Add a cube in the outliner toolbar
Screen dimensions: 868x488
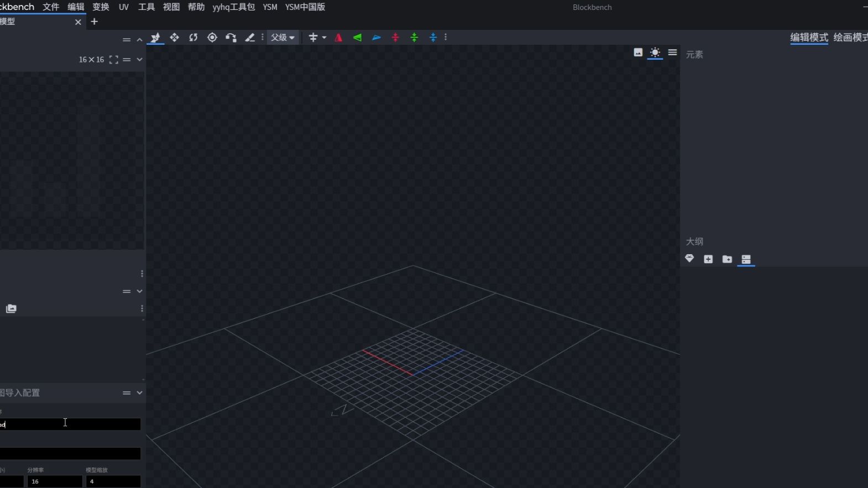[708, 259]
